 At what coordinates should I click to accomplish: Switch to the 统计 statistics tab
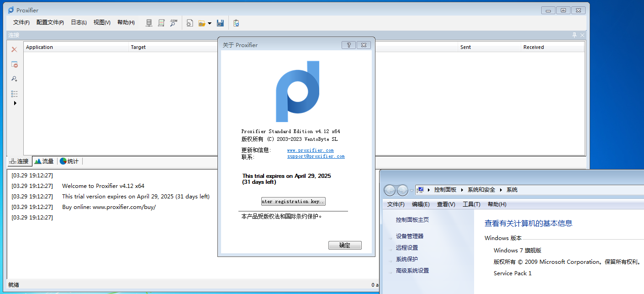(69, 161)
